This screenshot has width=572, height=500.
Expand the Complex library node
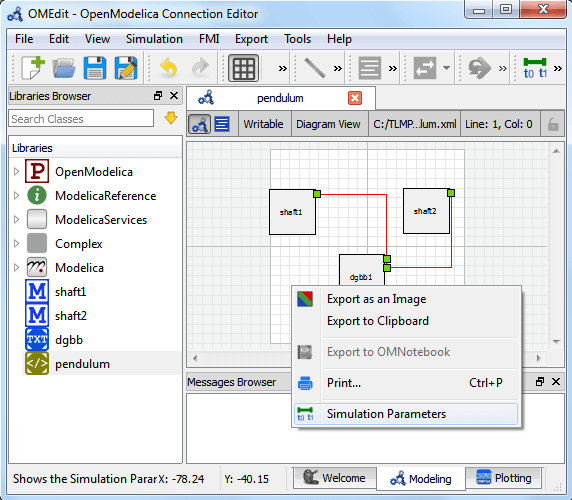click(16, 244)
